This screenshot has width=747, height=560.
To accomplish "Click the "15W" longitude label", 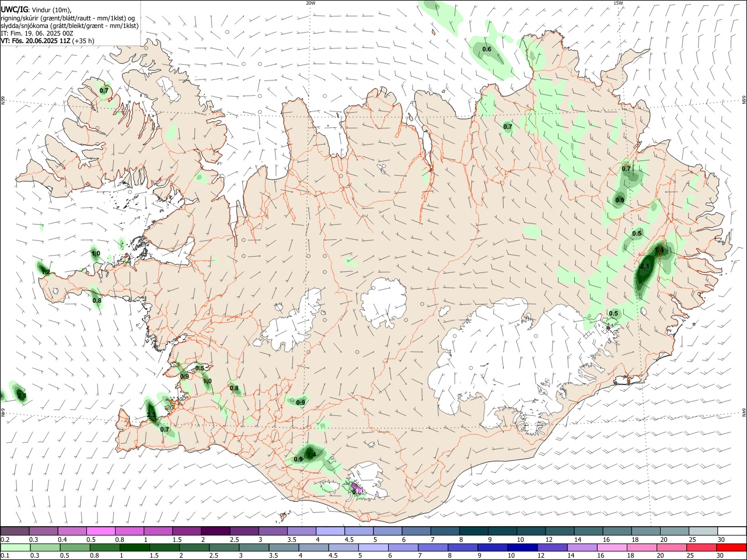I will 618,3.
